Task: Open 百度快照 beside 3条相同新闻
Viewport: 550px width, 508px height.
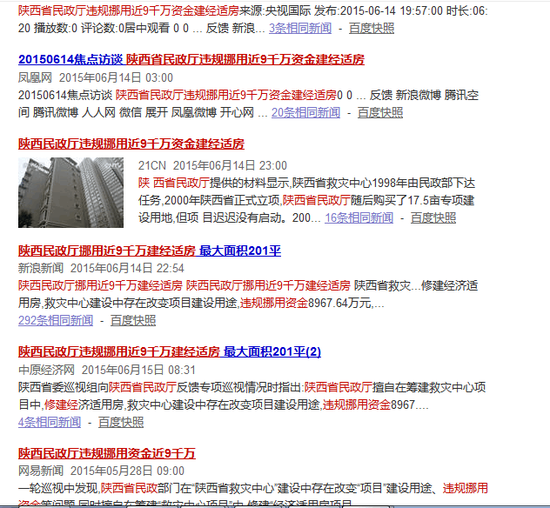Action: (371, 28)
